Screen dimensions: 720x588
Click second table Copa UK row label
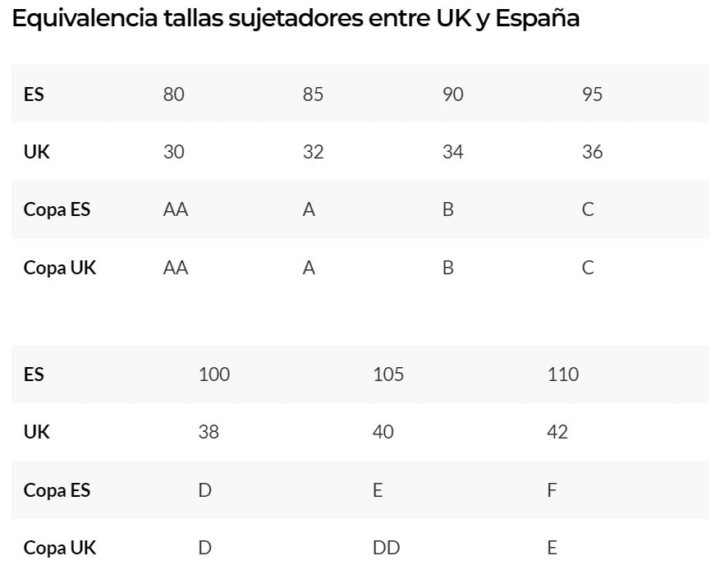point(60,548)
